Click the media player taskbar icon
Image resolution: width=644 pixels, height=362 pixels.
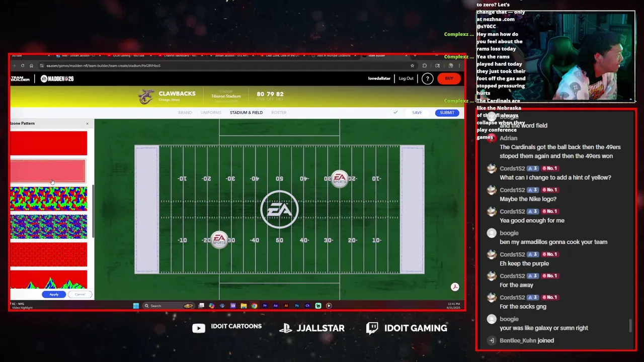click(329, 306)
